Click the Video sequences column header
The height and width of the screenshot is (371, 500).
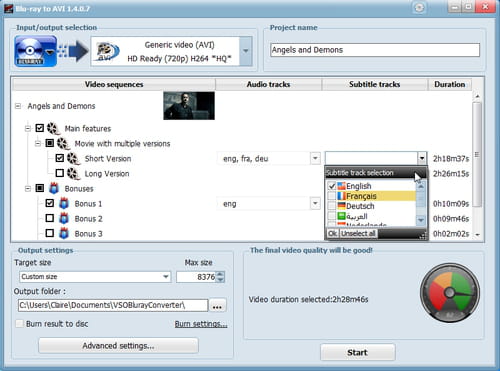114,84
